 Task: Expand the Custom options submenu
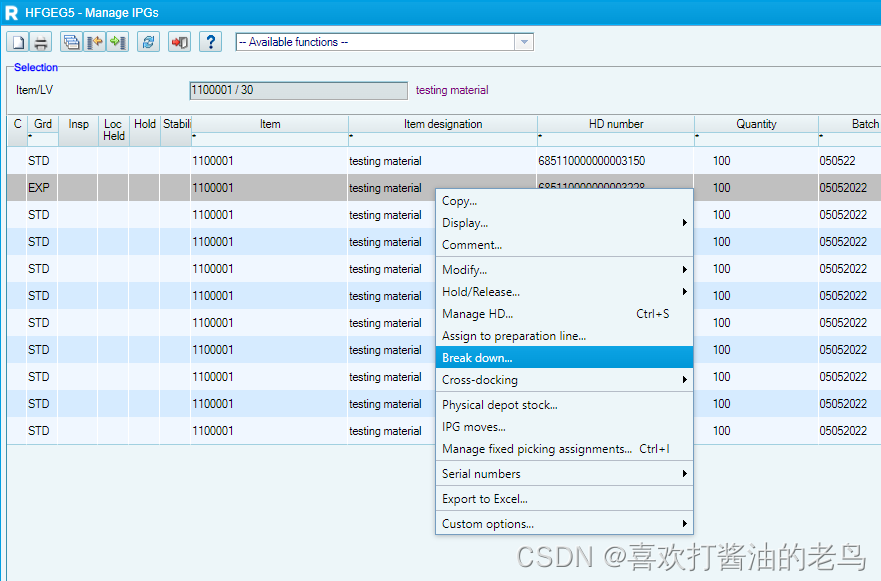point(684,523)
